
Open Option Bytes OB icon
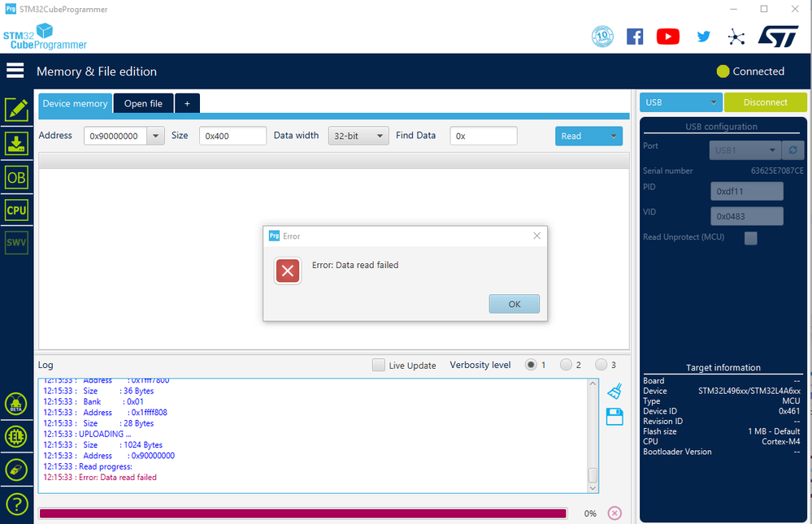coord(16,178)
